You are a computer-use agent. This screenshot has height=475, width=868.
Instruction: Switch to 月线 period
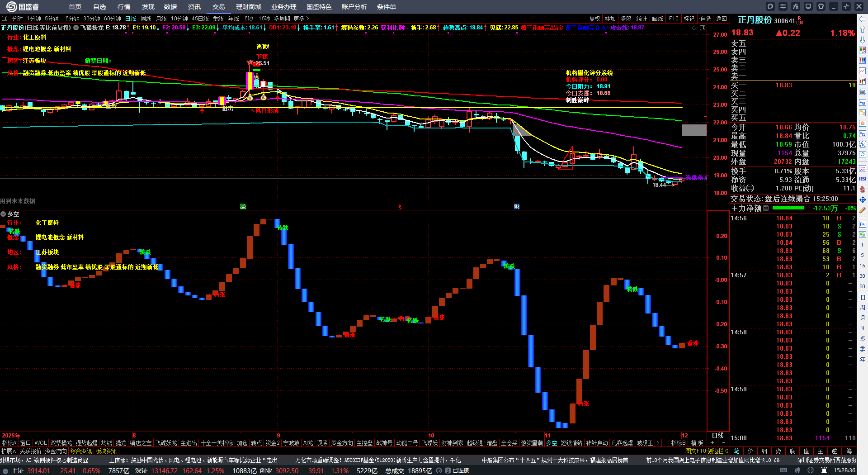click(x=161, y=19)
